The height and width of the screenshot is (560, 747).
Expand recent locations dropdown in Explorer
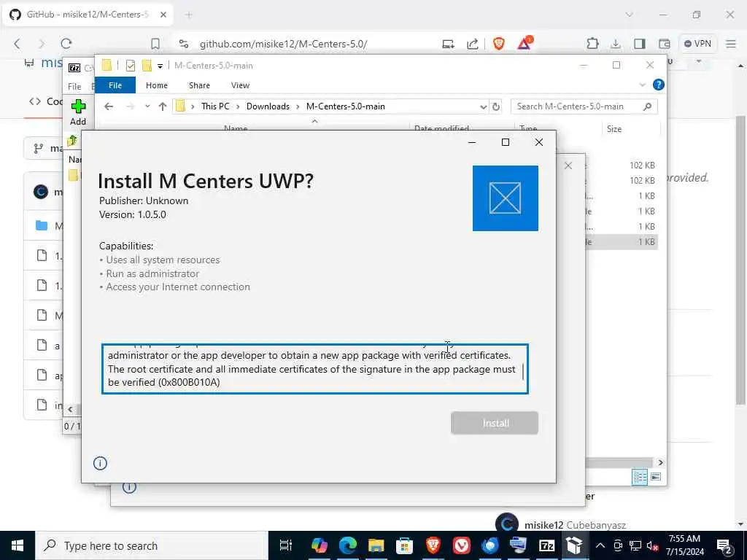click(147, 106)
